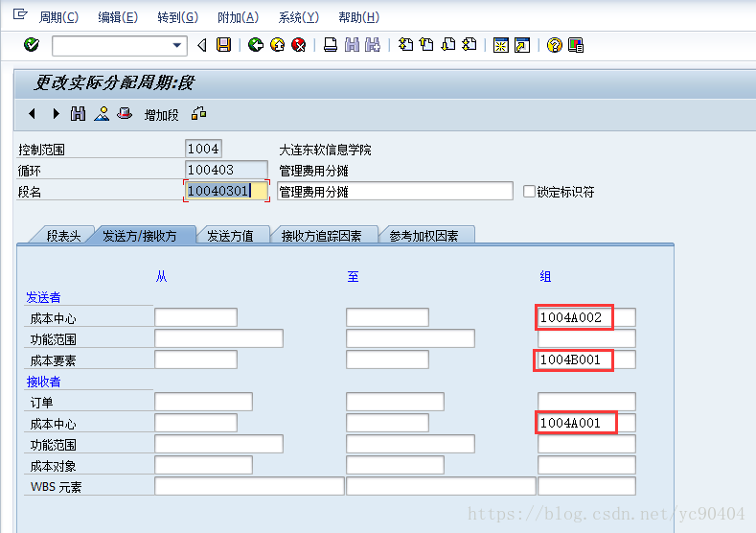Click the Print icon in the toolbar
The height and width of the screenshot is (533, 756).
[x=331, y=45]
